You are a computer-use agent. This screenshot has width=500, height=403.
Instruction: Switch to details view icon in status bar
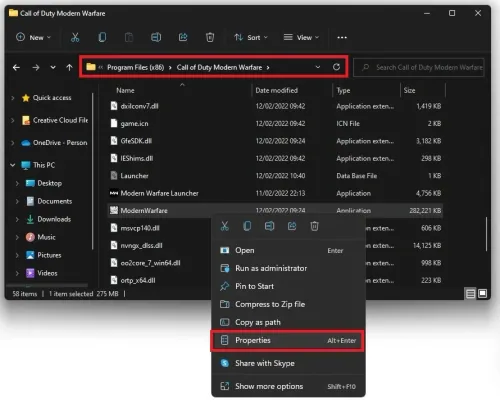pyautogui.click(x=470, y=294)
